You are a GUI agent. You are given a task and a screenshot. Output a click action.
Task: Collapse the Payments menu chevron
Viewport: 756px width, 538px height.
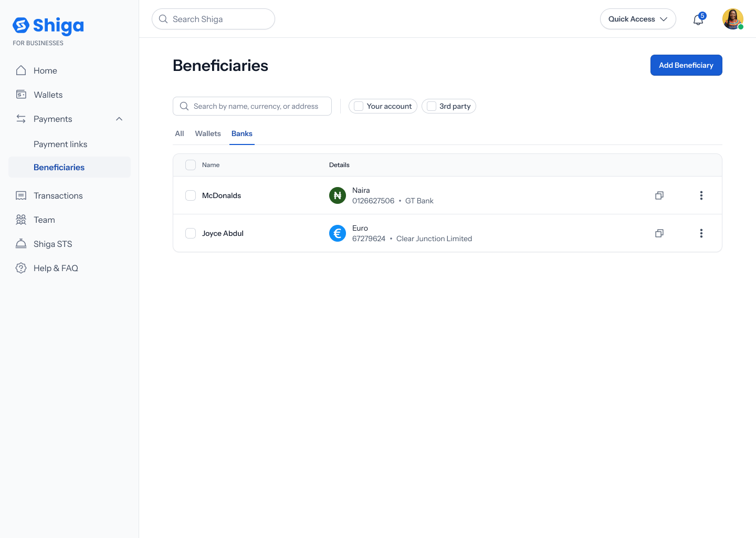tap(119, 119)
